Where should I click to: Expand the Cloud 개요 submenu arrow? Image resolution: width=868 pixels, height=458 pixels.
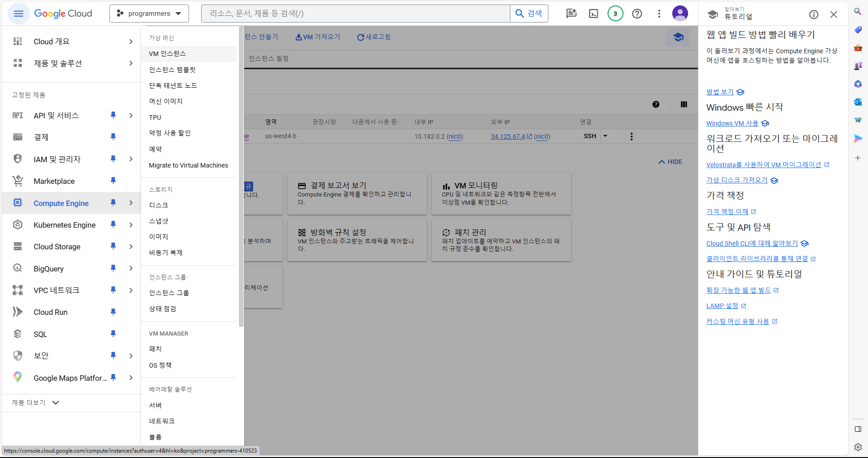point(131,42)
